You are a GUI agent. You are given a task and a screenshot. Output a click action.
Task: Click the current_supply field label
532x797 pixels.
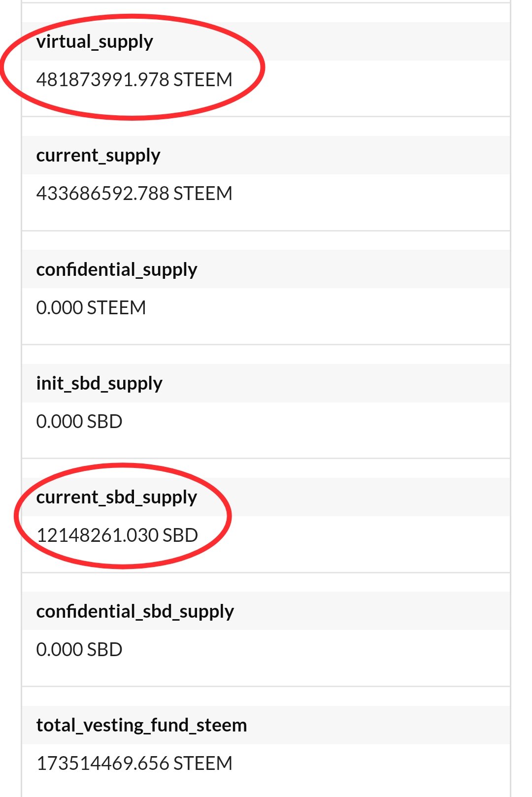tap(98, 156)
